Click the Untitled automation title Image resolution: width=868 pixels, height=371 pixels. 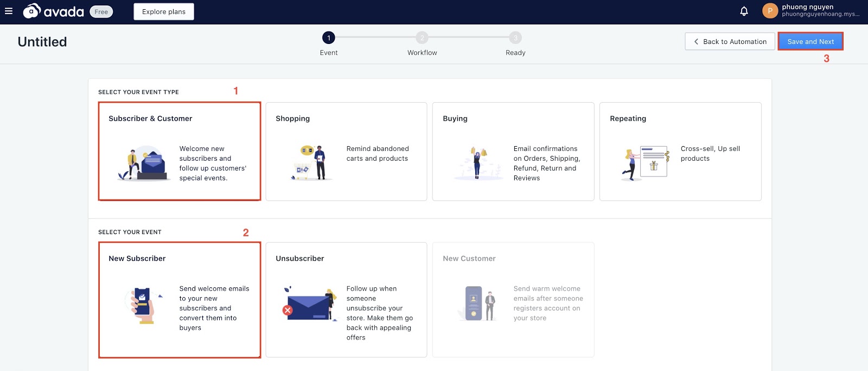click(42, 42)
